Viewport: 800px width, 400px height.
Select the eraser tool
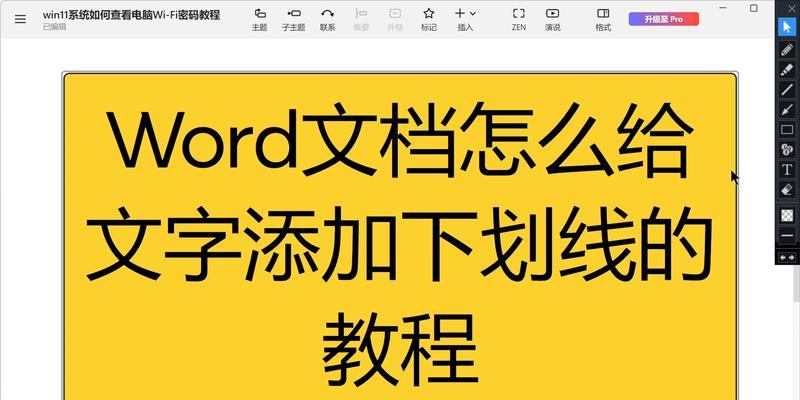pos(787,189)
